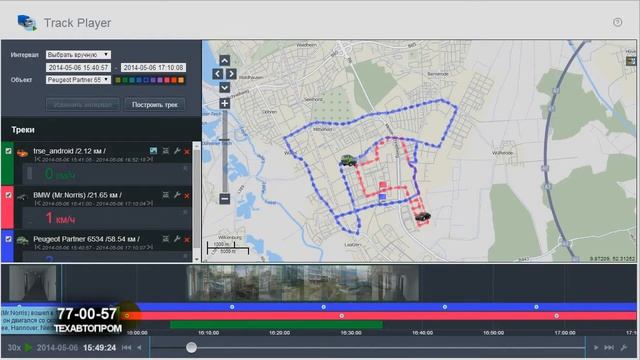640x360 pixels.
Task: Click the blue square marker on the map
Action: (x=382, y=197)
